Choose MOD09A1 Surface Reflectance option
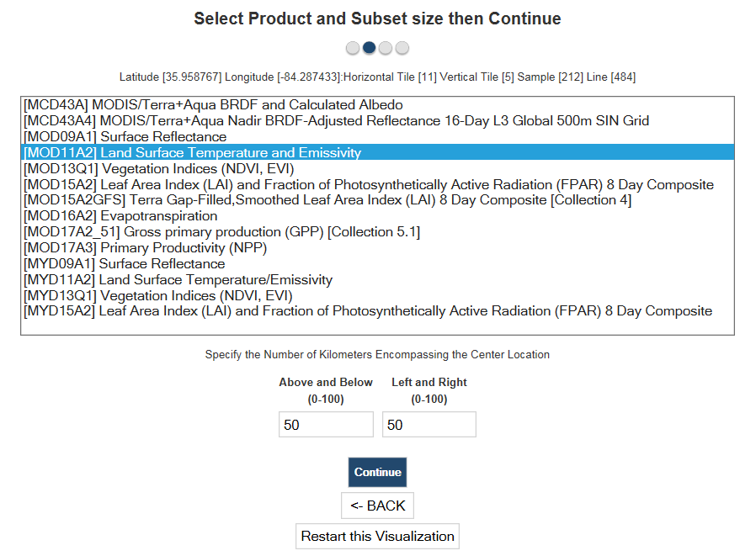Viewport: 756px width, 556px height. click(x=125, y=137)
